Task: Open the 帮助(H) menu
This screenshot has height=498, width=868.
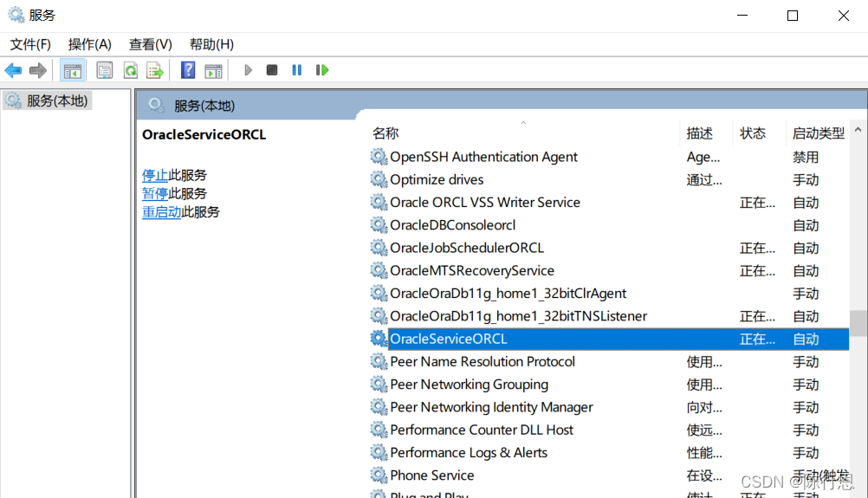Action: click(211, 44)
